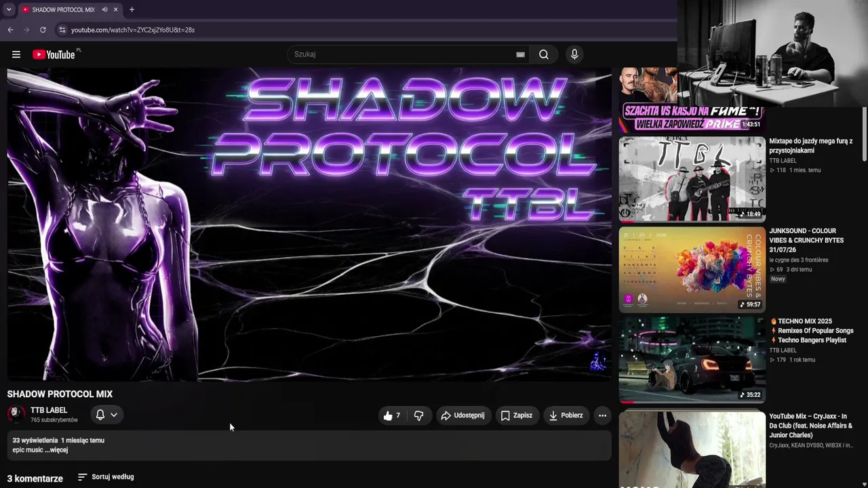Open JUNKSOUND - COLOUR VIBES video title
The width and height of the screenshot is (868, 488).
pyautogui.click(x=807, y=240)
